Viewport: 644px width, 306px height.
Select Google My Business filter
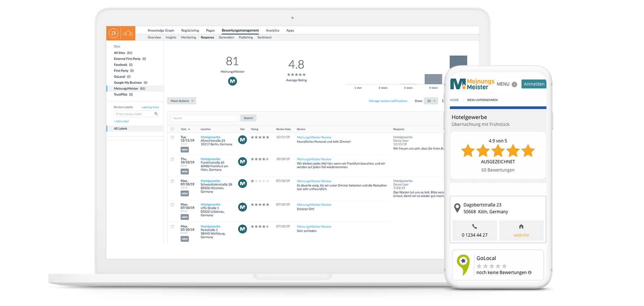[x=130, y=83]
